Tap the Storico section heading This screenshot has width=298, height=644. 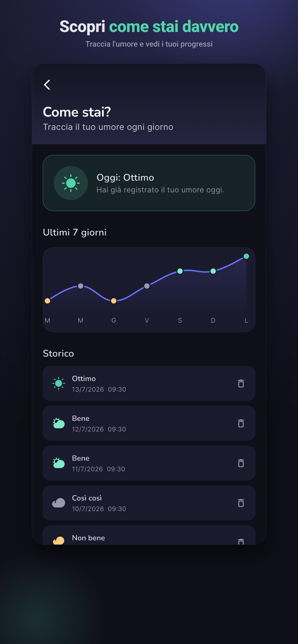pyautogui.click(x=58, y=354)
